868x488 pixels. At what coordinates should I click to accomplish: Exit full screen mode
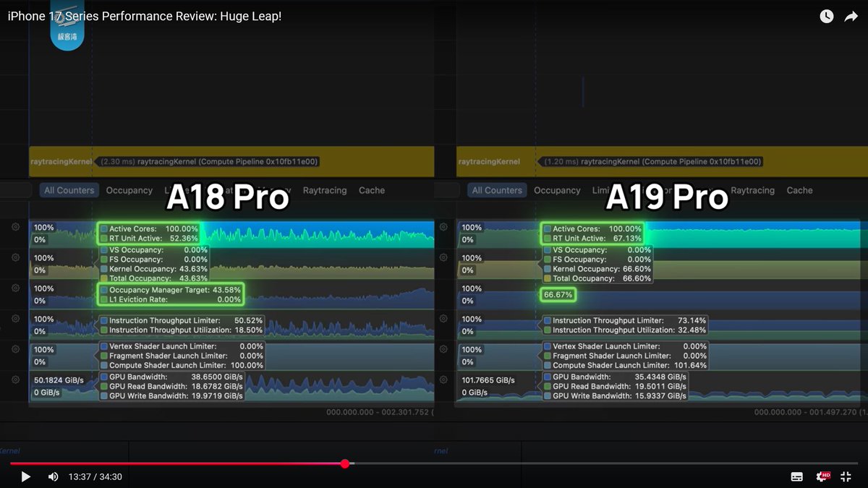coord(846,476)
